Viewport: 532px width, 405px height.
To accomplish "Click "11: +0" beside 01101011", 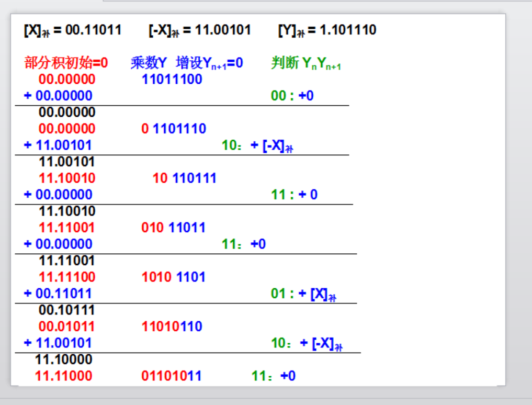I will tap(274, 376).
